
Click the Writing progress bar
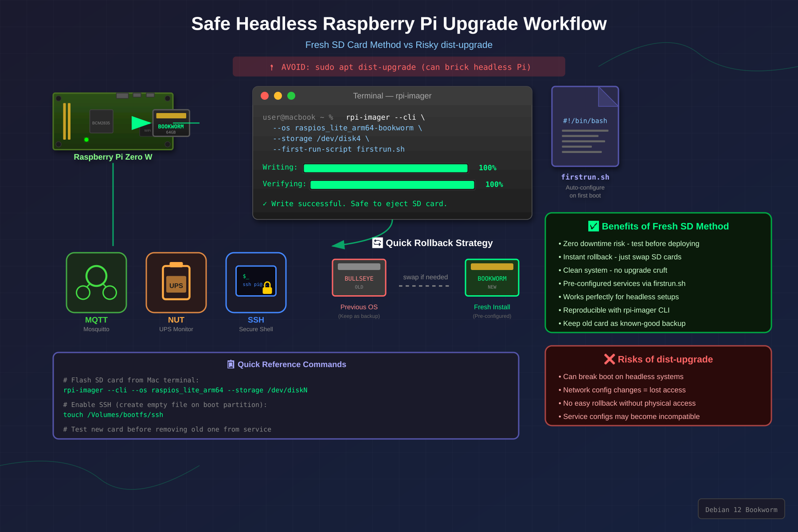(x=385, y=168)
